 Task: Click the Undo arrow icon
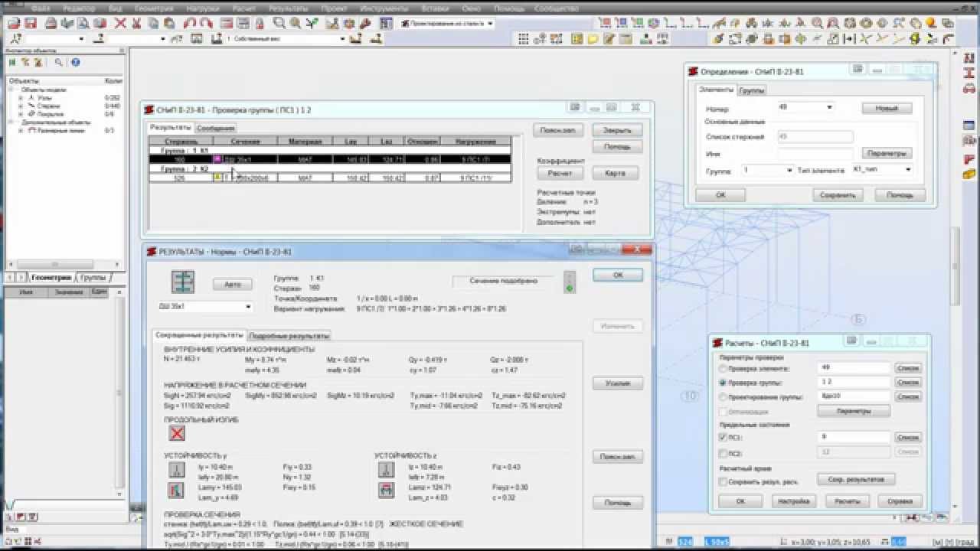[x=189, y=24]
